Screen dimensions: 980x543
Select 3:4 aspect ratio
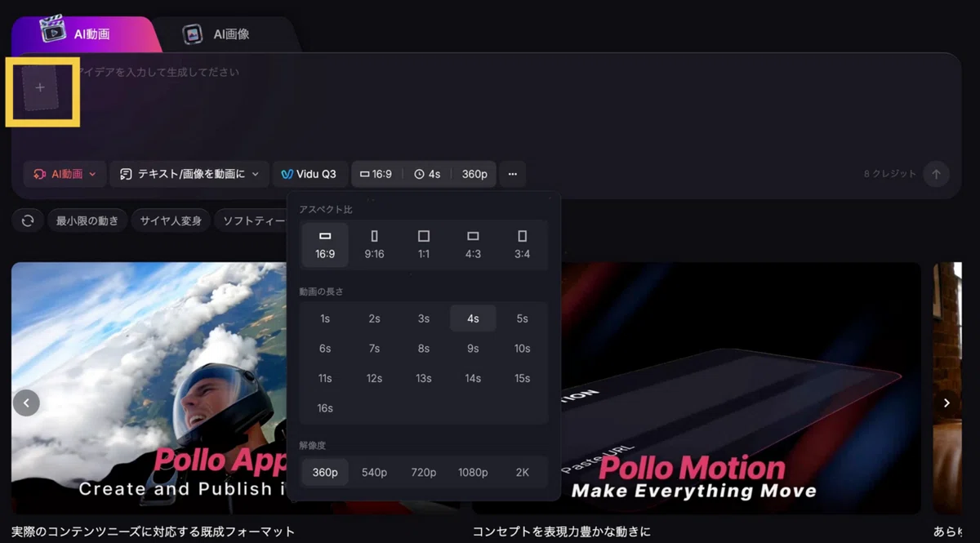523,245
